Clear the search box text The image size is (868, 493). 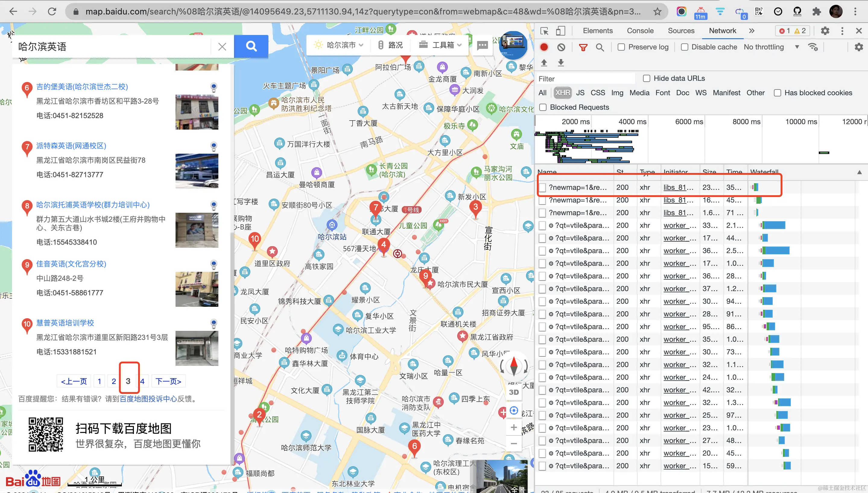click(x=222, y=46)
